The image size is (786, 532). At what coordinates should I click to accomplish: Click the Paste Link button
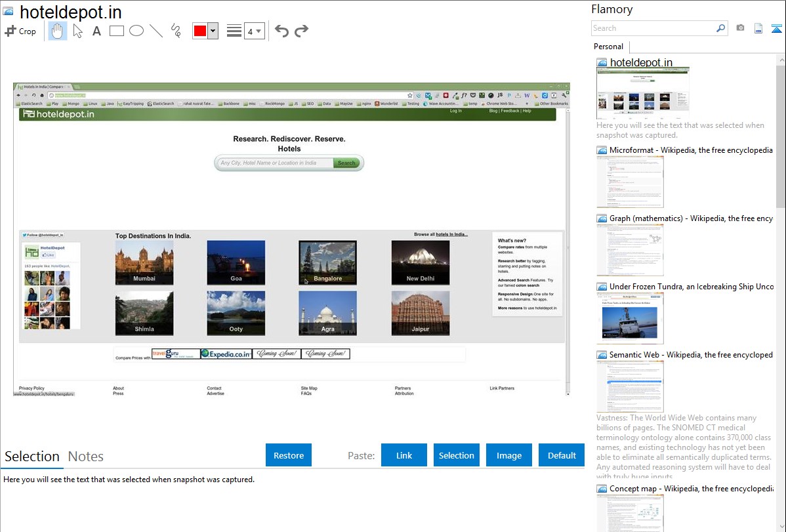pyautogui.click(x=404, y=455)
